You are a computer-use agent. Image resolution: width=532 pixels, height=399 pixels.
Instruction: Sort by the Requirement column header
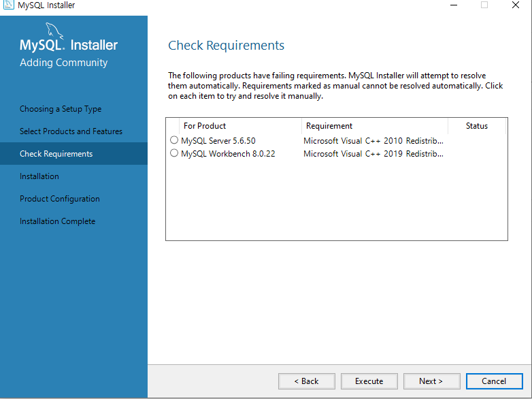pos(375,126)
